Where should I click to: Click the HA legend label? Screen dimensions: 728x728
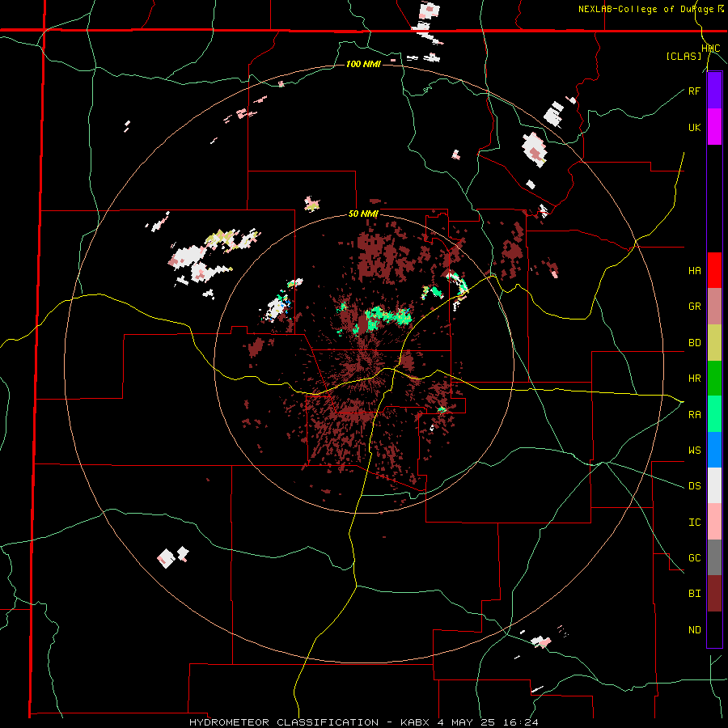coord(694,270)
